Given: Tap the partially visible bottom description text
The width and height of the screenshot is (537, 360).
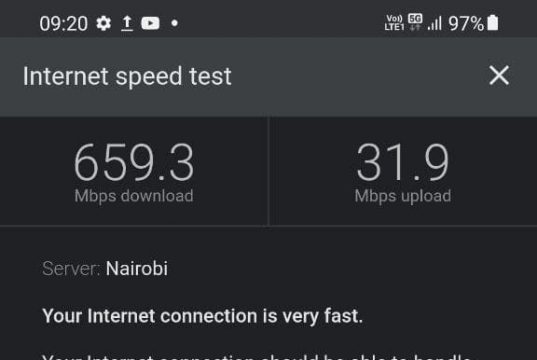Looking at the screenshot, I should coord(257,357).
